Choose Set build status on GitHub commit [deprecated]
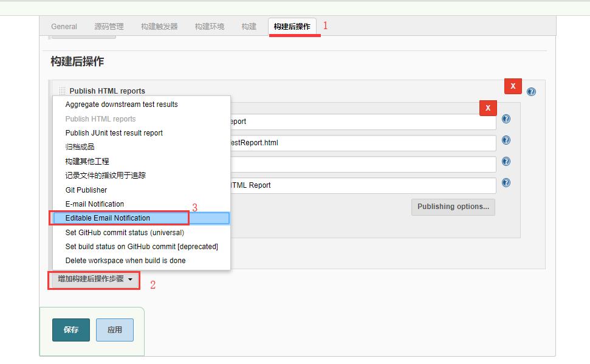 click(142, 247)
